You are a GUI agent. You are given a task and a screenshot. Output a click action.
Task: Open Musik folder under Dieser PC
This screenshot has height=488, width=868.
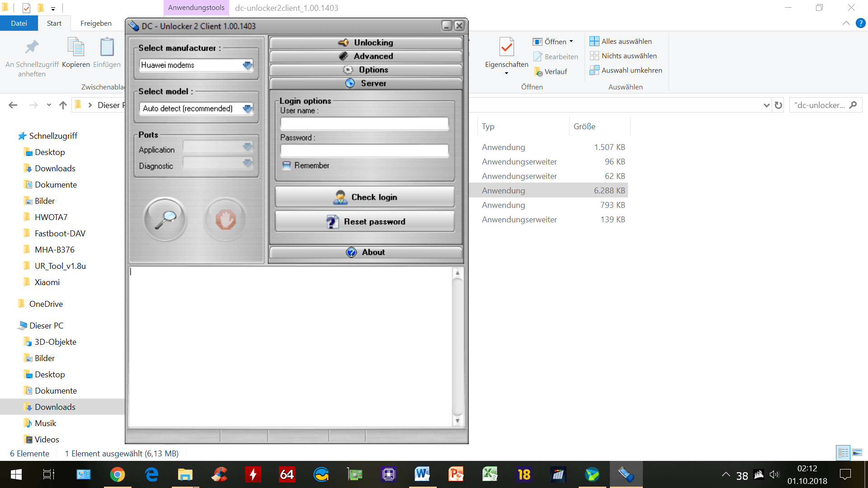click(45, 423)
